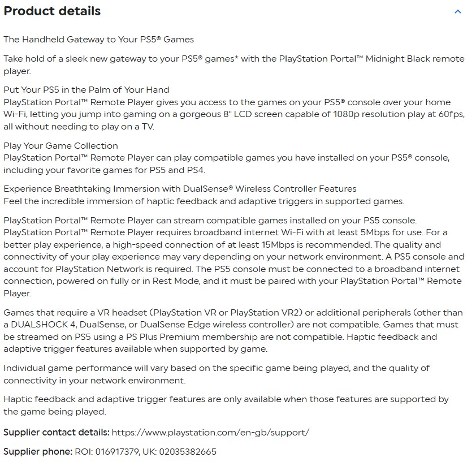Collapse the Product details section chevron
Viewport: 476px width, 466px height.
pos(458,12)
